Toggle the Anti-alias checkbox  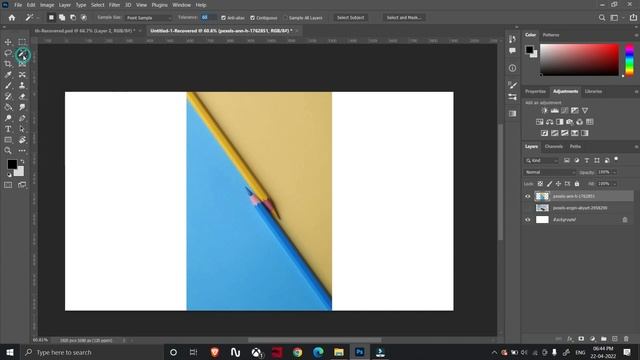coord(223,18)
